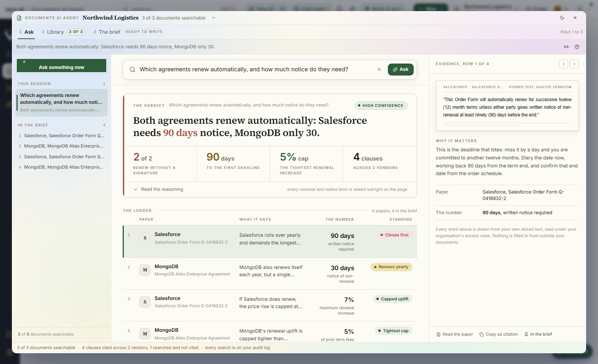598x364 pixels.
Task: Click the In the brief pin button
Action: click(538, 334)
